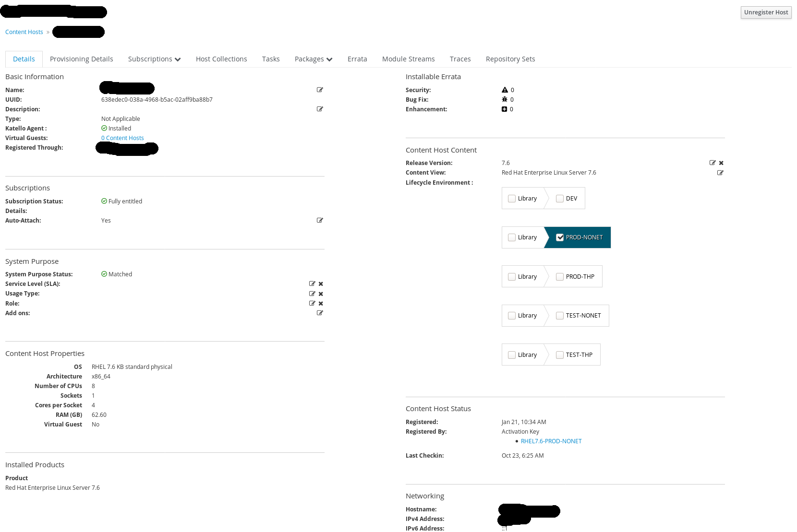Check Library in the PROD-NONET path
The image size is (797, 532).
(512, 237)
